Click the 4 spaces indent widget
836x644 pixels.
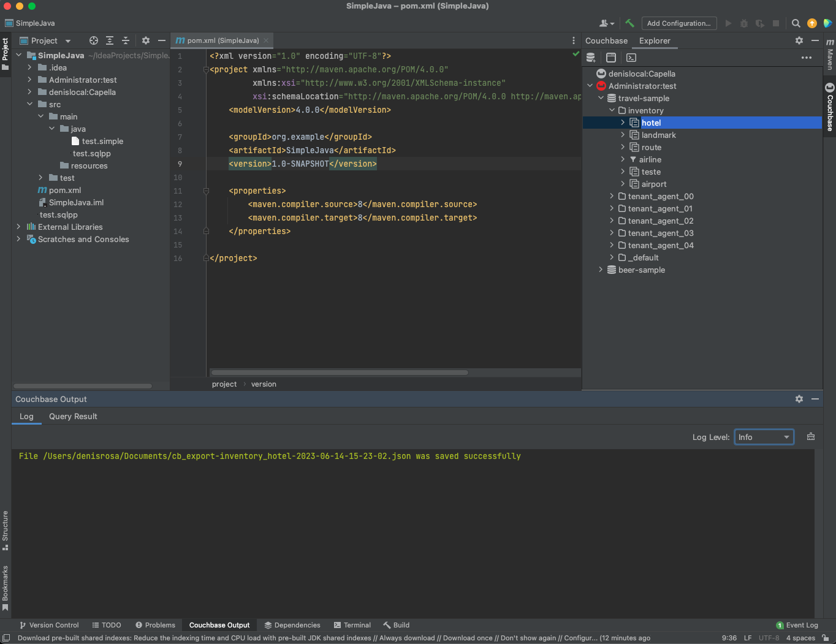(800, 638)
